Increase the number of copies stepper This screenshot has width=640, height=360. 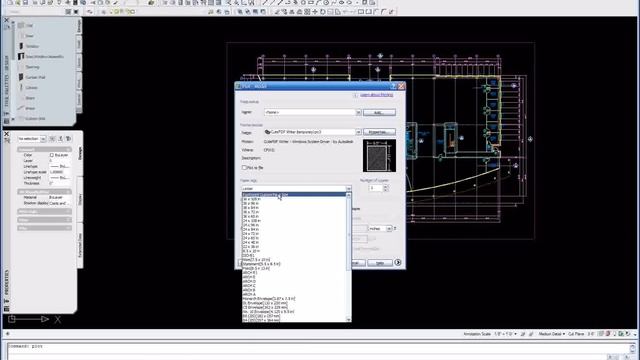pyautogui.click(x=386, y=186)
